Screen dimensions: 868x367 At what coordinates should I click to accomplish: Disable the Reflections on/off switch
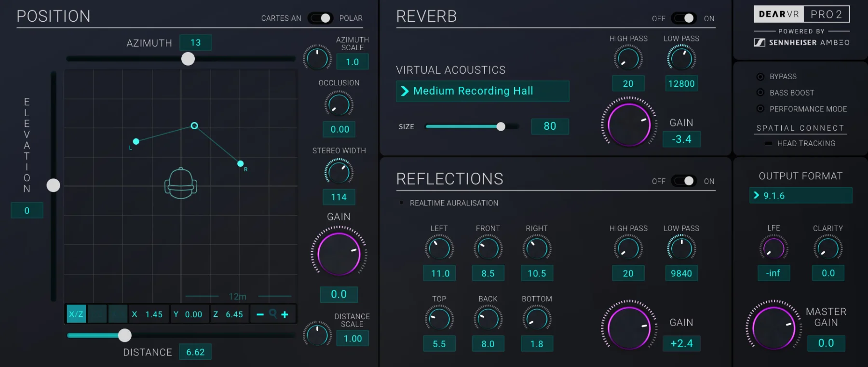point(684,181)
